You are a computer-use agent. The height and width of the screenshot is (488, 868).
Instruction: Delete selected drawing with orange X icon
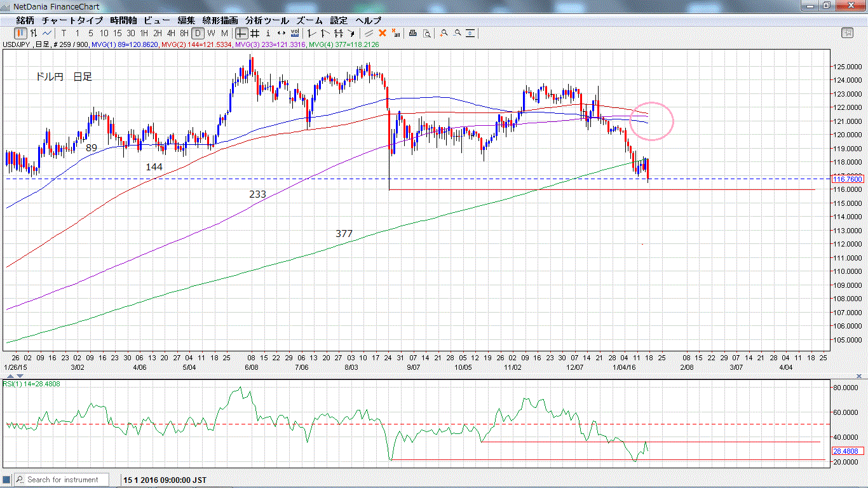click(x=382, y=33)
